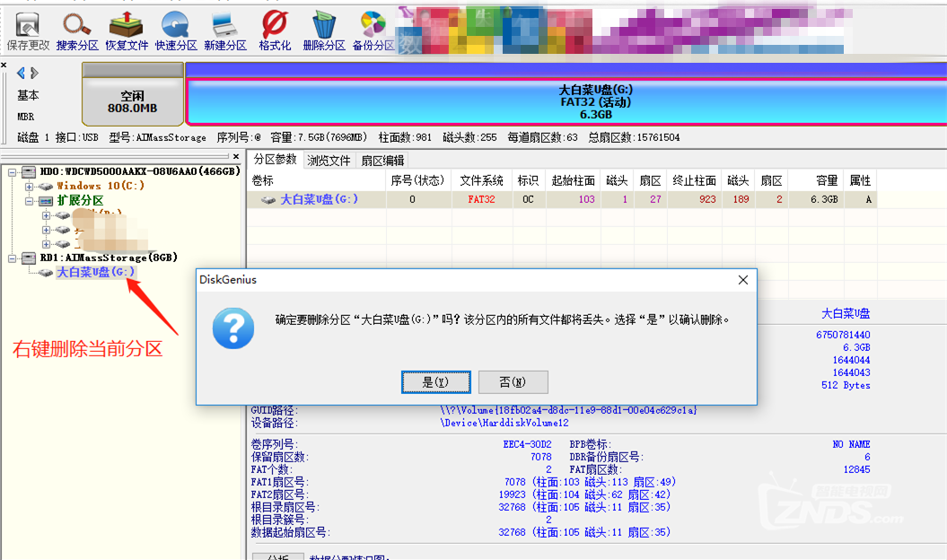Select the 扩展分区 entry in tree
The width and height of the screenshot is (947, 560).
point(80,200)
